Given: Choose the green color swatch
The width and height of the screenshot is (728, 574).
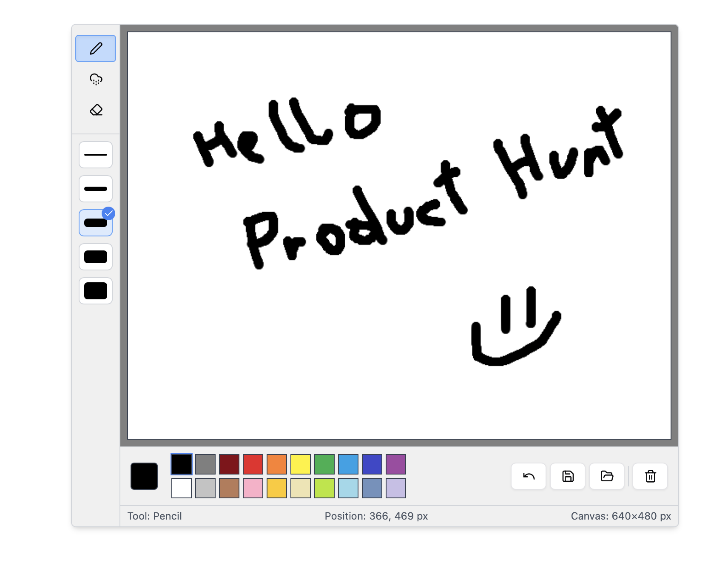Looking at the screenshot, I should coord(324,464).
